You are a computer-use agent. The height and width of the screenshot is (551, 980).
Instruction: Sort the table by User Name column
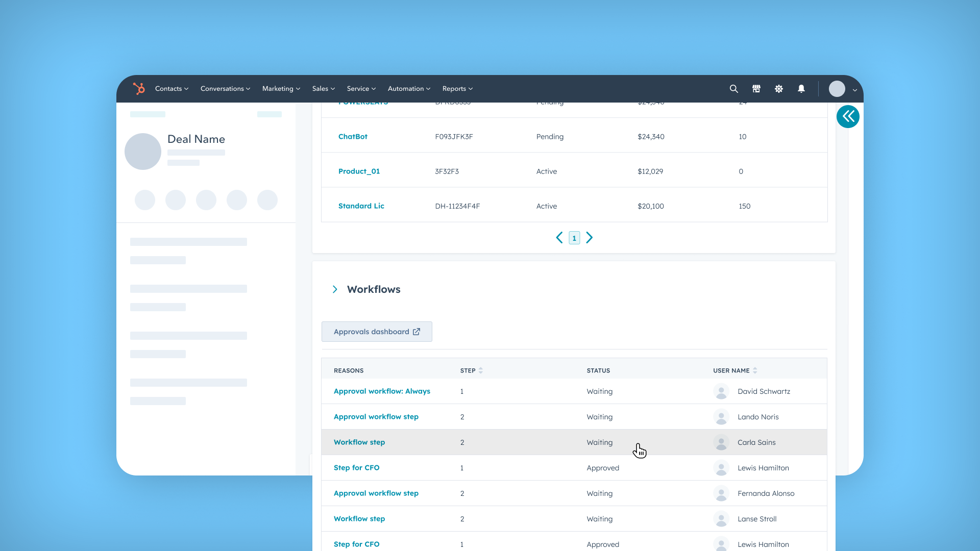[x=755, y=371]
